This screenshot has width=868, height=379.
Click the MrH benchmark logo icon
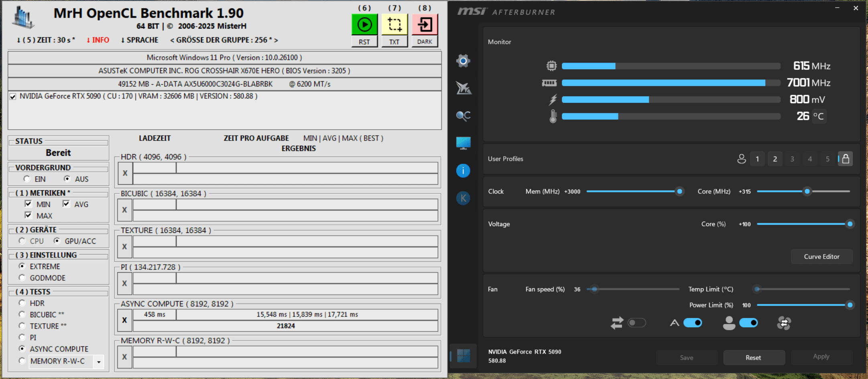tap(23, 18)
